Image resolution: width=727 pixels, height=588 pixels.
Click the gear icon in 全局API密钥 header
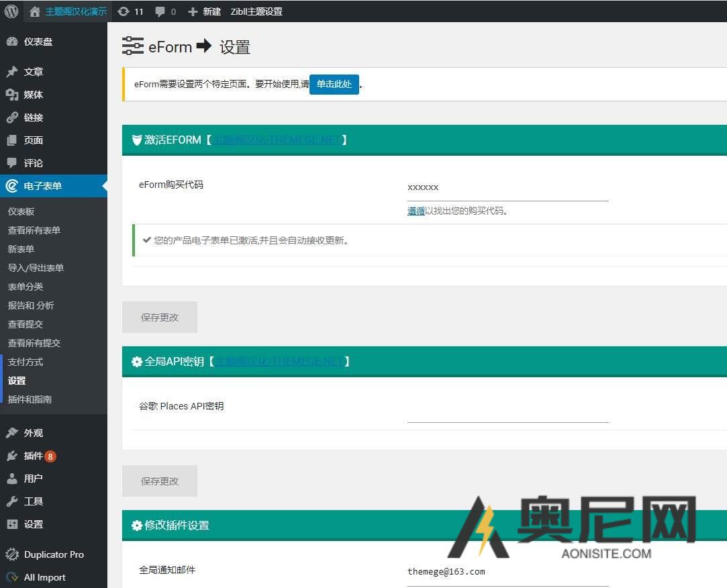click(x=137, y=362)
